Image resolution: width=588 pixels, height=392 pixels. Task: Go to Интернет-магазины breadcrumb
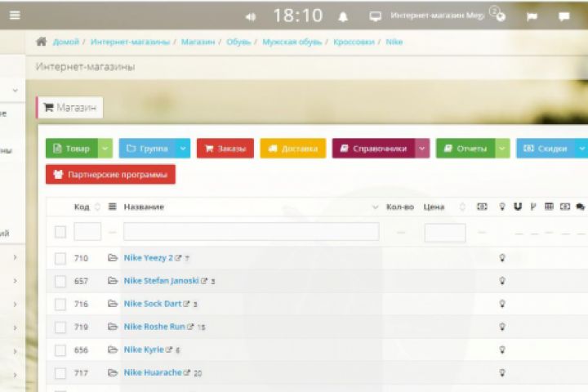[x=131, y=42]
